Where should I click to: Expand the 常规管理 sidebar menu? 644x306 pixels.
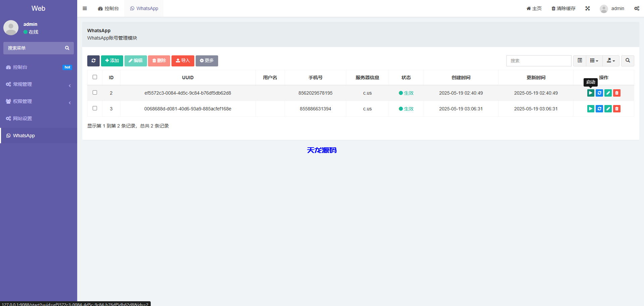click(x=39, y=84)
